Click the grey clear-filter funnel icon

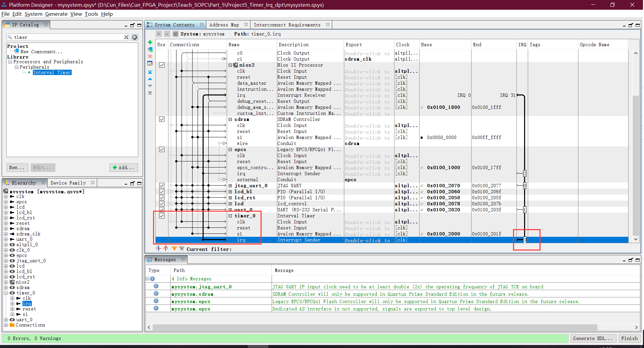[182, 249]
